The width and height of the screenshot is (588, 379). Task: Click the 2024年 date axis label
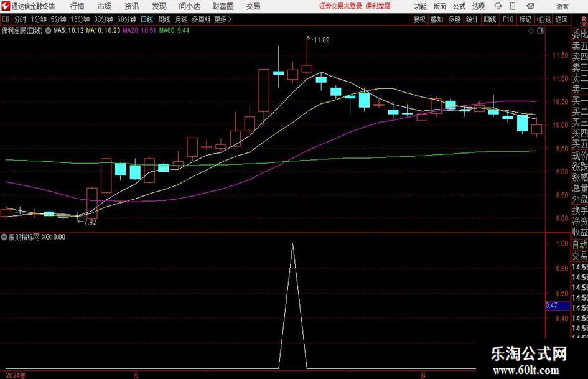[16, 375]
